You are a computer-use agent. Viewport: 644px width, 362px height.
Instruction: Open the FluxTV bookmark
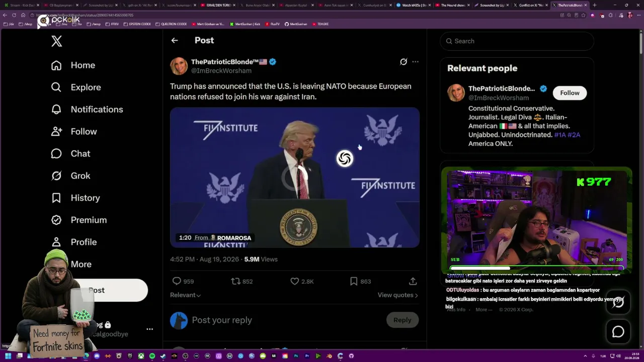coord(272,24)
